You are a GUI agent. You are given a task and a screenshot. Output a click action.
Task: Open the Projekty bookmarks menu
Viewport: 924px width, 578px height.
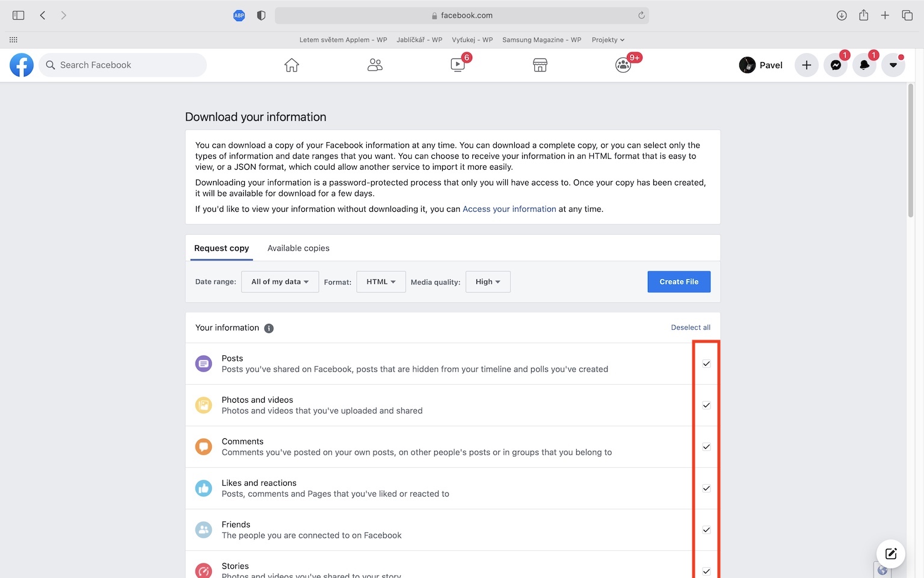[x=608, y=40]
